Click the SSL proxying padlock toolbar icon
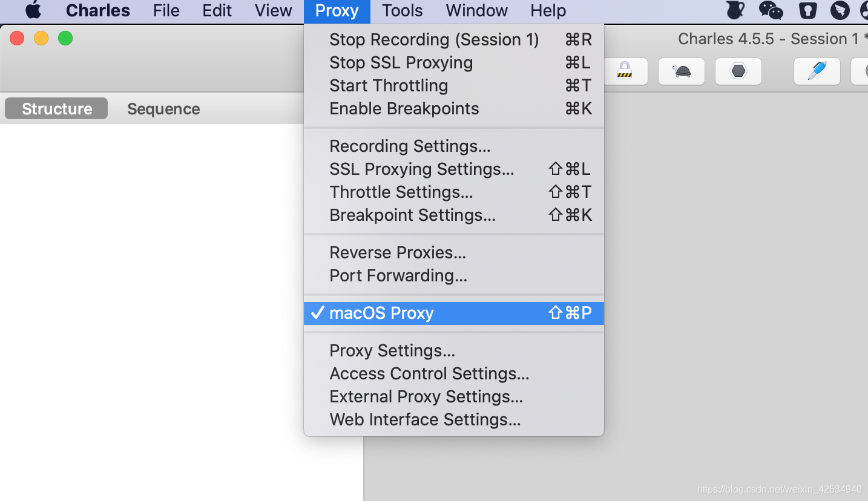Viewport: 868px width, 501px height. (x=625, y=71)
